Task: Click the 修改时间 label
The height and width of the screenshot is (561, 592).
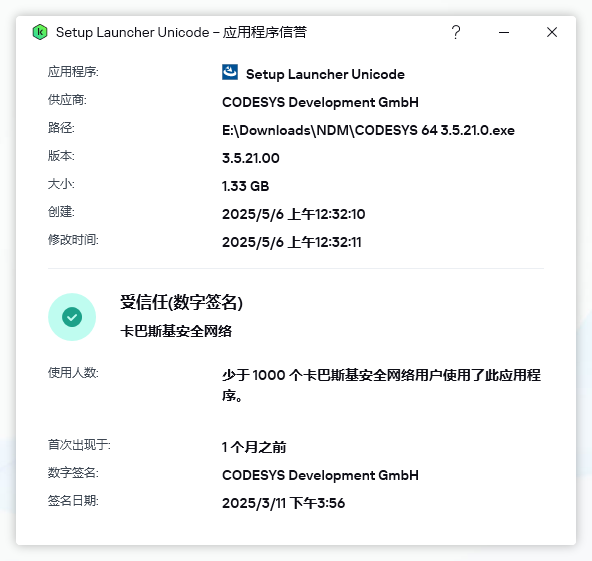Action: [73, 239]
